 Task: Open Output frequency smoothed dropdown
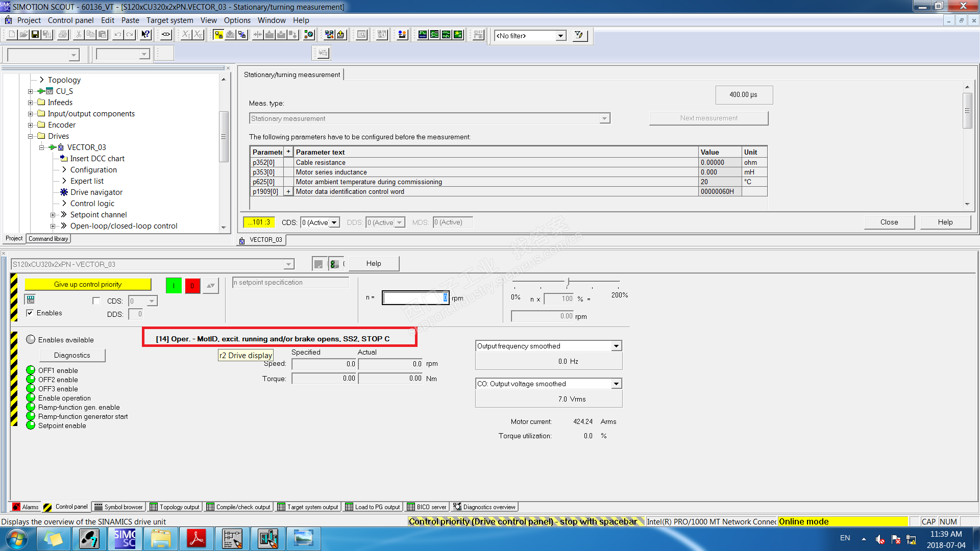pyautogui.click(x=616, y=346)
